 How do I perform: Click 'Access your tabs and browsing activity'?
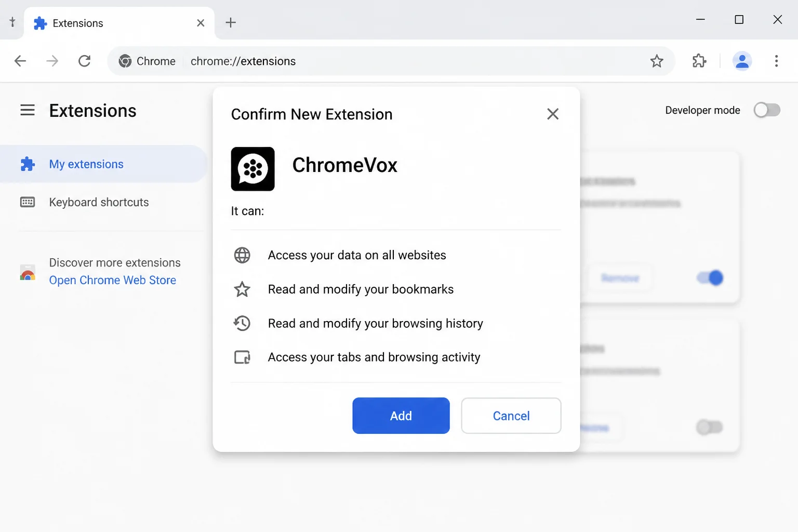[374, 357]
